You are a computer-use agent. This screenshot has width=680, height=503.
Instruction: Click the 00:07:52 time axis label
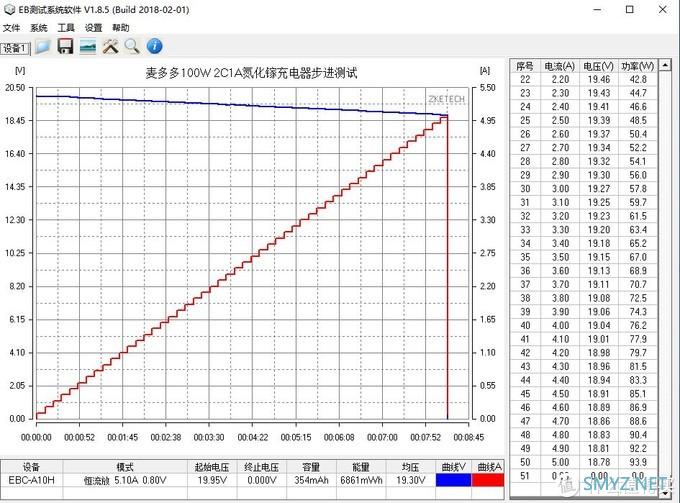425,437
